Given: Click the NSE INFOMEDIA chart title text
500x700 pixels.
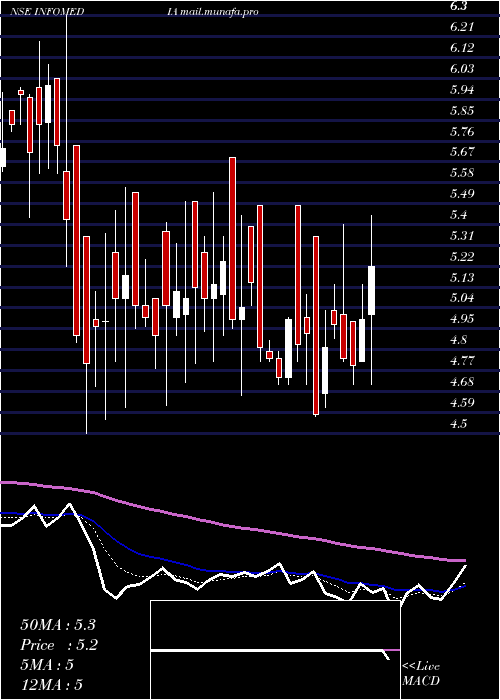Looking at the screenshot, I should tap(95, 12).
